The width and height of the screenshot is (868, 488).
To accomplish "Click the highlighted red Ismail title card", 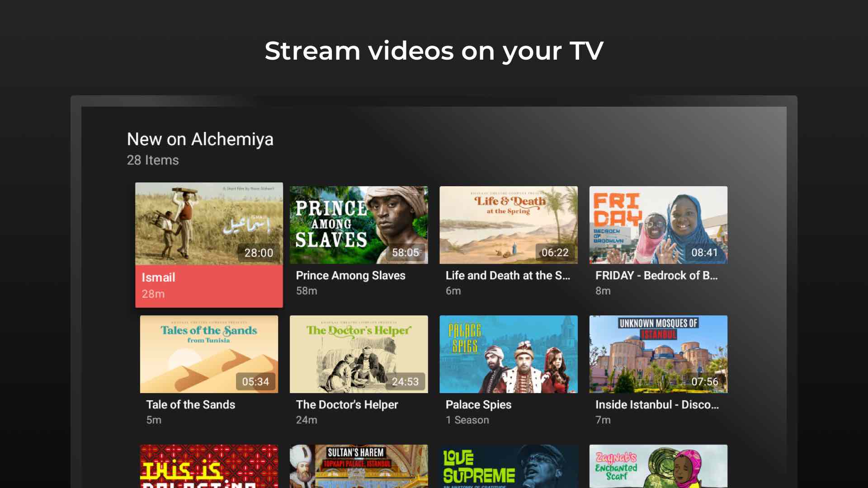I will tap(209, 286).
